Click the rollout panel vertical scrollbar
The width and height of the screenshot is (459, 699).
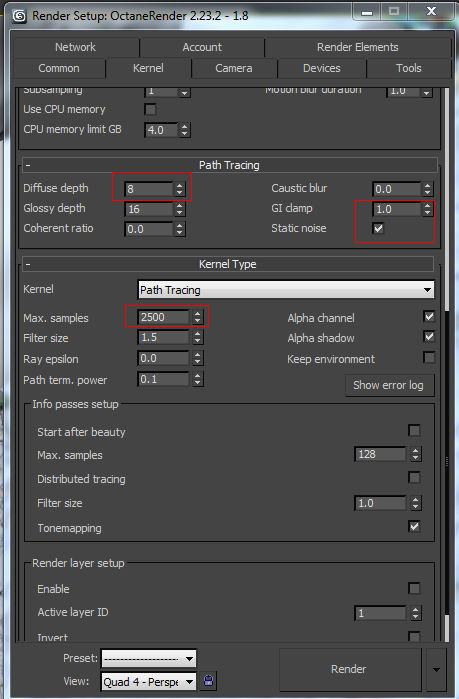click(x=447, y=364)
